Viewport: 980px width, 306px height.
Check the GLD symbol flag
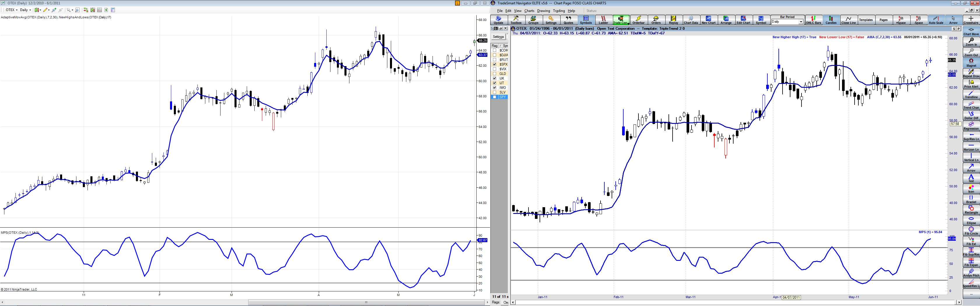pos(495,74)
